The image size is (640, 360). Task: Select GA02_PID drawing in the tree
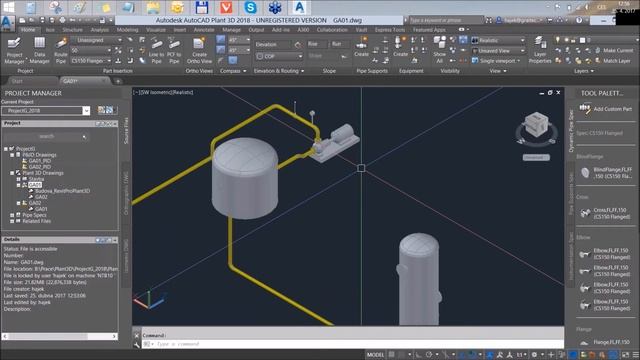[39, 167]
